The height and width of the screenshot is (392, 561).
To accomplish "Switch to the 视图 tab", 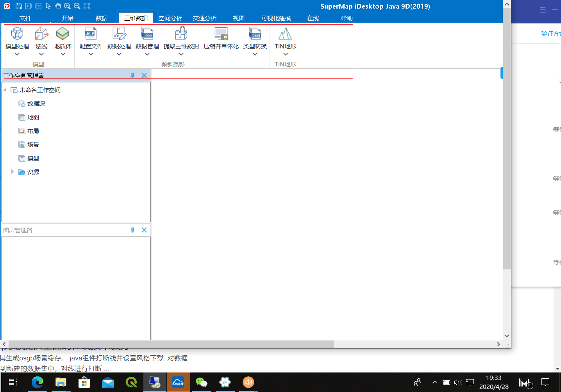I will (x=239, y=18).
